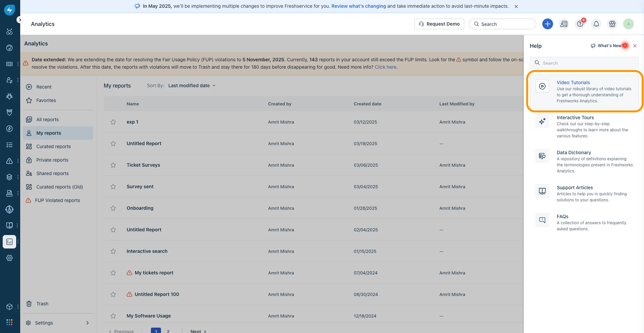Favorite the exp 1 report star
This screenshot has width=644, height=333.
click(x=113, y=122)
